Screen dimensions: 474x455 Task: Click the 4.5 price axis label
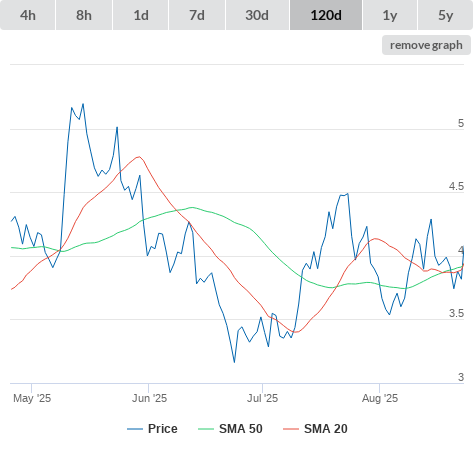pyautogui.click(x=456, y=186)
